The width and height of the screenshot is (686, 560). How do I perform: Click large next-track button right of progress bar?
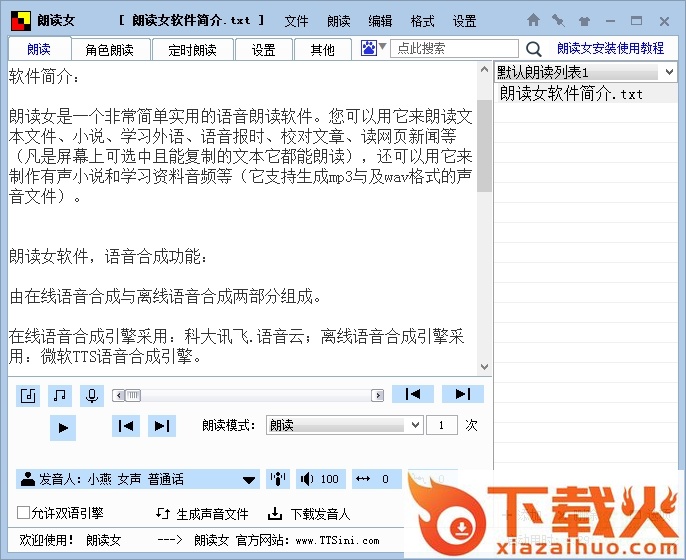463,394
